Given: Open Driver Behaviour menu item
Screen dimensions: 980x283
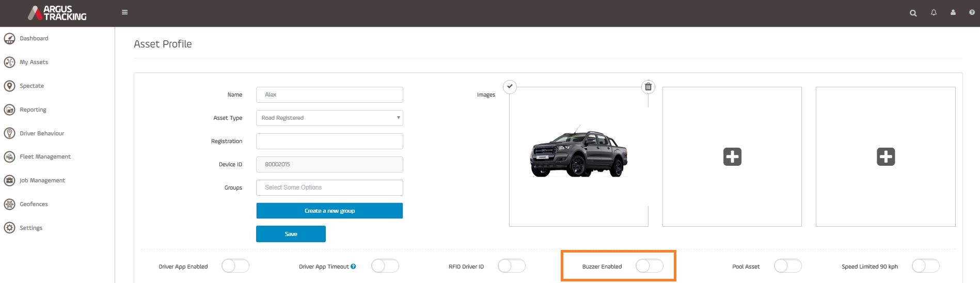Looking at the screenshot, I should pyautogui.click(x=42, y=133).
